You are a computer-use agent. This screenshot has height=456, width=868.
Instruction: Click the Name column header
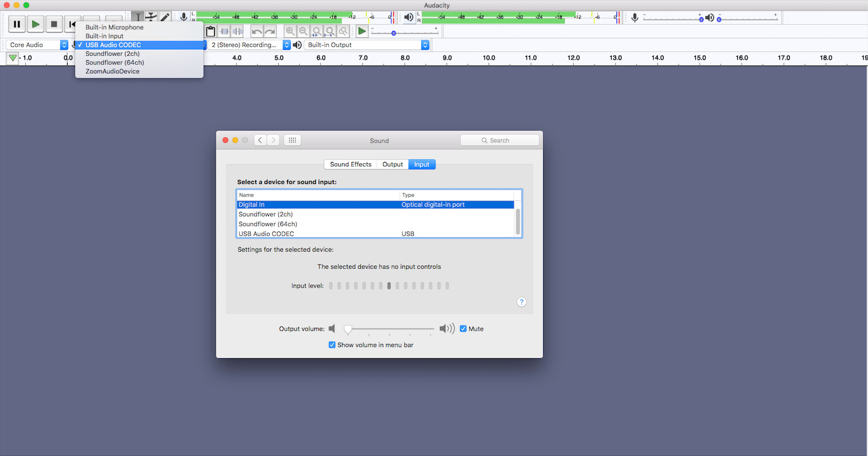(x=318, y=195)
